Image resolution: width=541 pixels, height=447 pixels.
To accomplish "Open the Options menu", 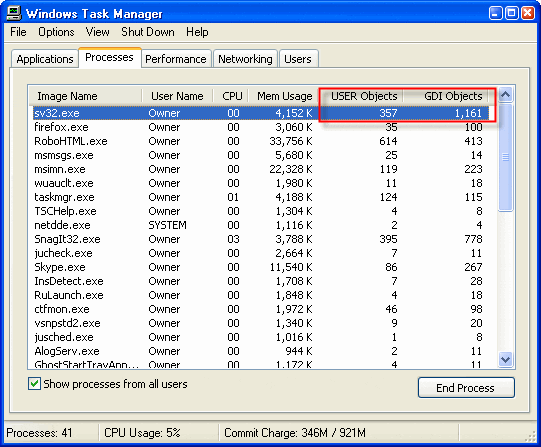I will [x=56, y=32].
